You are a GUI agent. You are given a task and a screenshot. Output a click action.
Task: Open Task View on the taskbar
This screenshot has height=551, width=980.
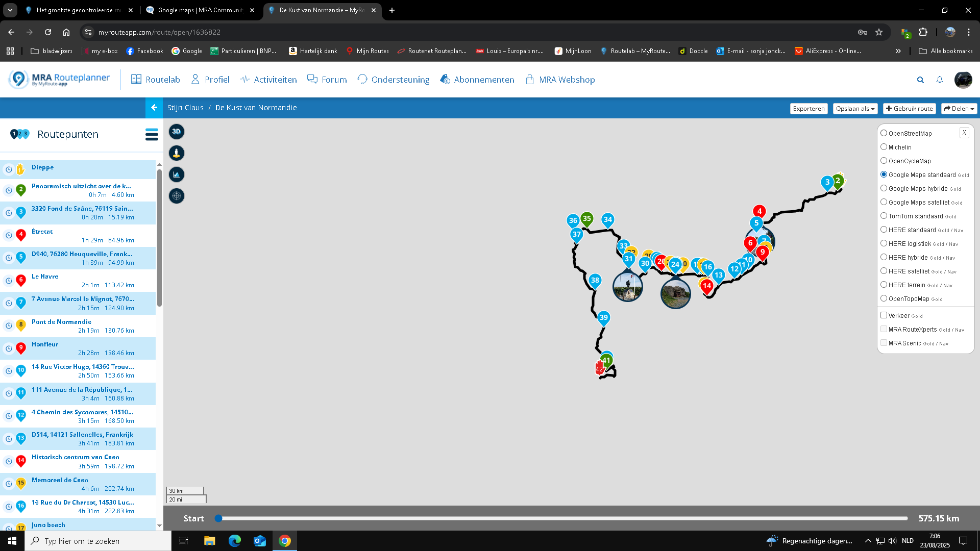click(x=184, y=541)
